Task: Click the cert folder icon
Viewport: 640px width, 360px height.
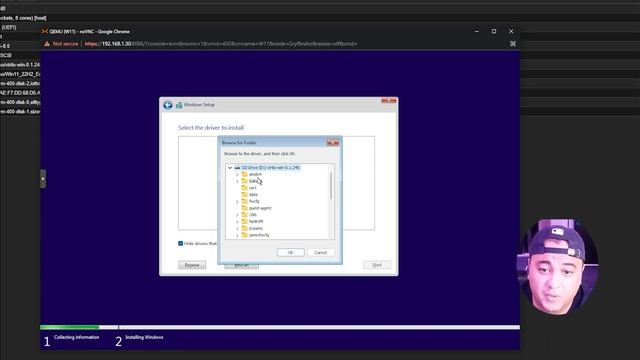Action: click(244, 188)
